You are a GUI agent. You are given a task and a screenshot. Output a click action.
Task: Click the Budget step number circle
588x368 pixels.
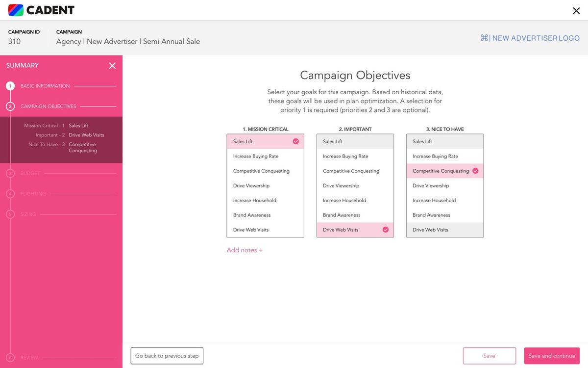point(10,173)
